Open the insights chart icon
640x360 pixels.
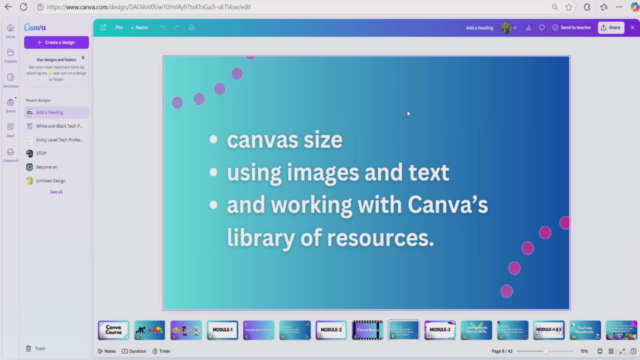coord(528,28)
